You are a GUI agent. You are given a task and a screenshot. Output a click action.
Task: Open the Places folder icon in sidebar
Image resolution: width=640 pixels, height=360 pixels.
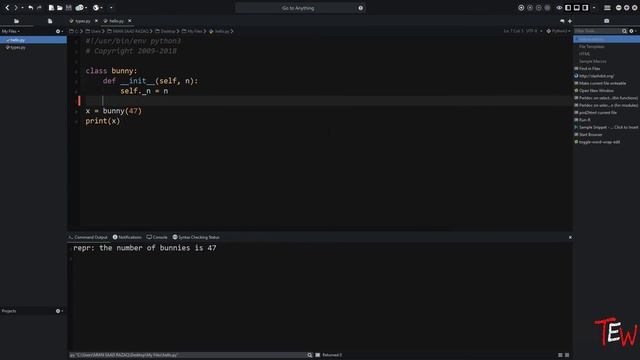click(16, 21)
